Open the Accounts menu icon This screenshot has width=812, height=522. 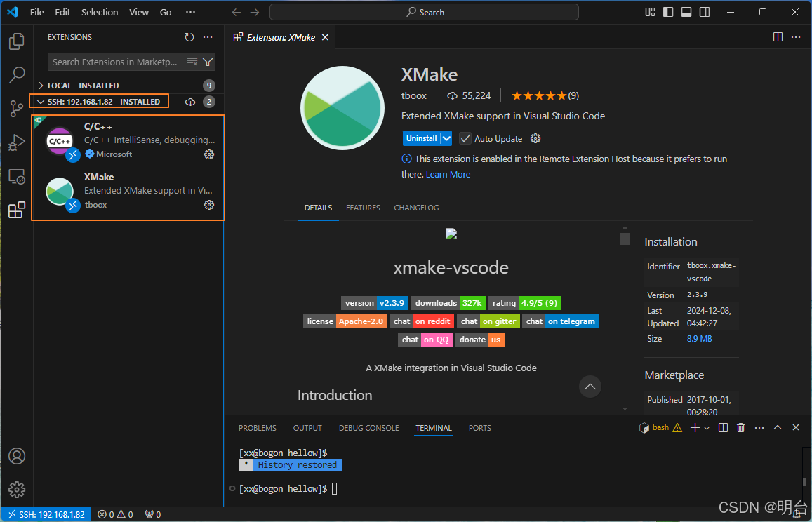pyautogui.click(x=17, y=456)
